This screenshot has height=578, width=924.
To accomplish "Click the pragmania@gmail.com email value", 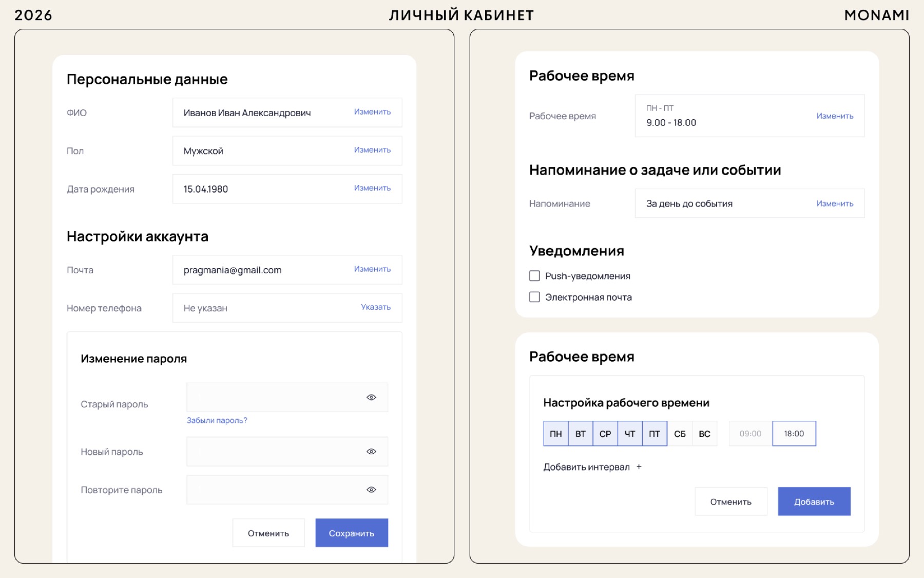I will pos(233,270).
